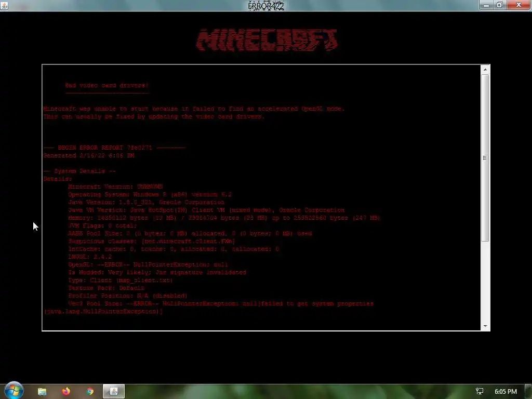Click the 'Generated 2/16/22' timestamp line
The width and height of the screenshot is (532, 399).
click(x=89, y=155)
